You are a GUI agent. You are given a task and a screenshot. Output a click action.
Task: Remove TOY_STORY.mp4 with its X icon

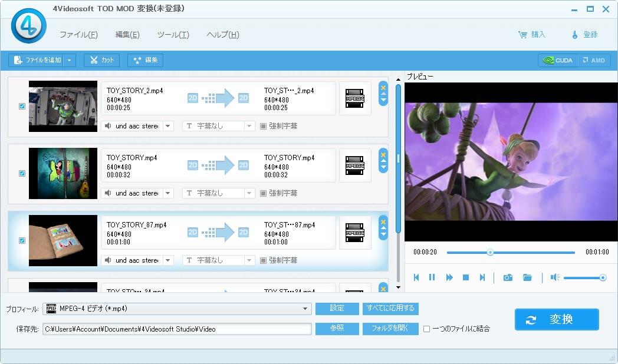pos(383,155)
